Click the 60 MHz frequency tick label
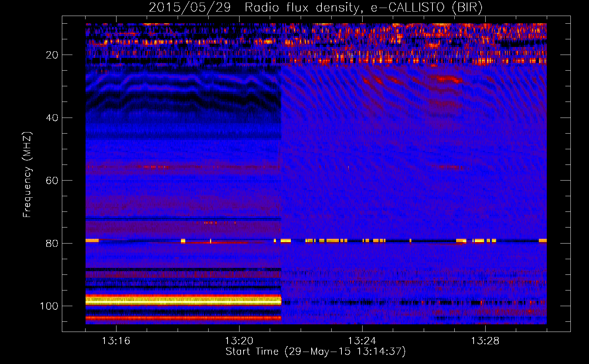Image resolution: width=589 pixels, height=364 pixels. (52, 181)
